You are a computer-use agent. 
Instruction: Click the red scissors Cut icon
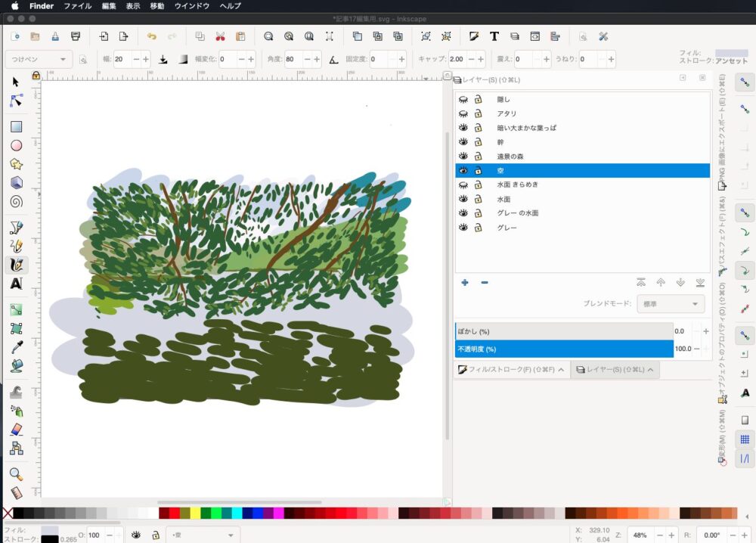pos(220,36)
